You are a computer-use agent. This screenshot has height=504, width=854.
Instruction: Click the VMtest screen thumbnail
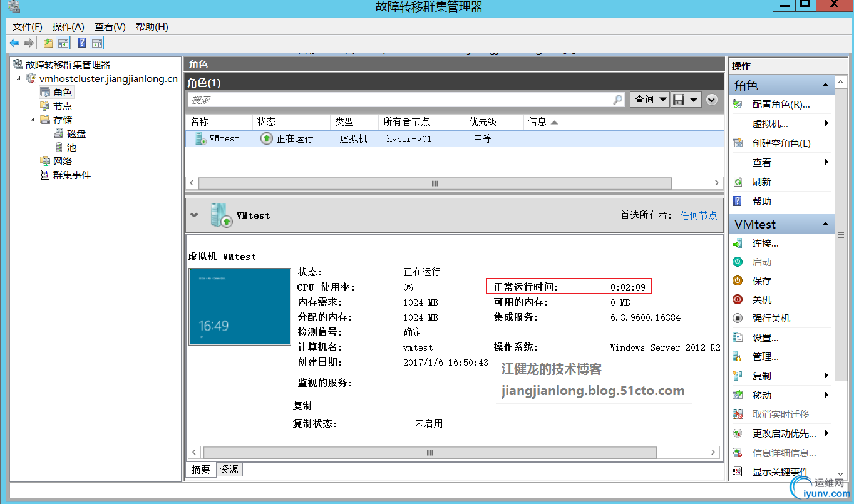coord(240,307)
